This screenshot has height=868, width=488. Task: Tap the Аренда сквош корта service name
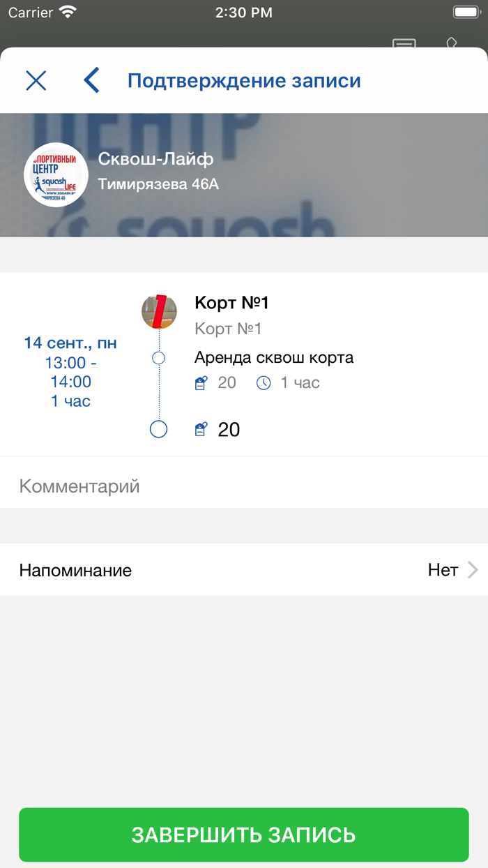[274, 358]
